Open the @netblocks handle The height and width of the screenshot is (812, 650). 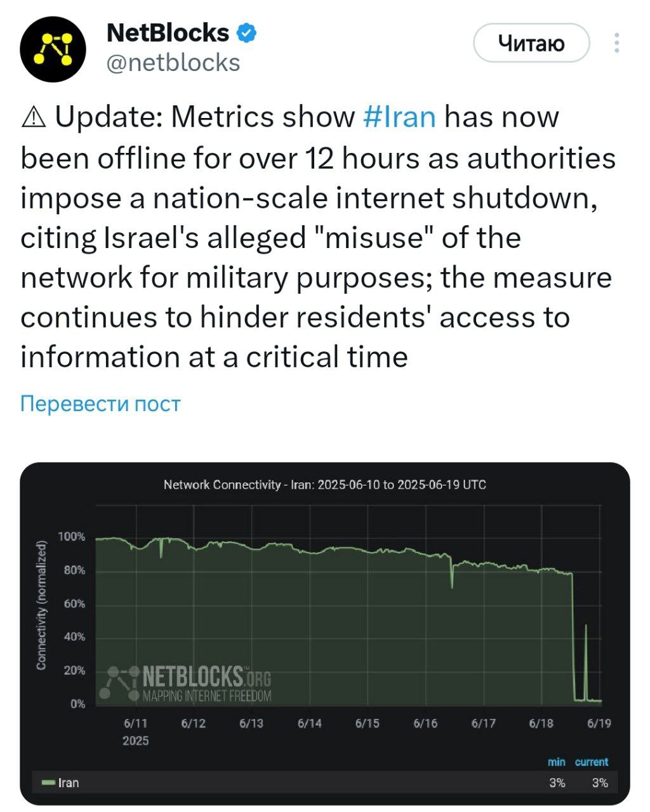click(173, 63)
